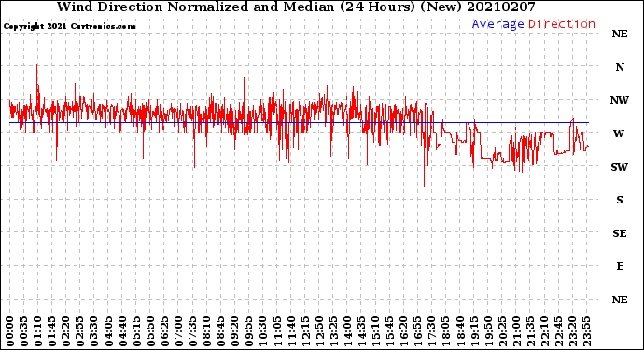This screenshot has width=644, height=350.
Task: Click the 'SW' direction axis label
Action: pyautogui.click(x=620, y=167)
